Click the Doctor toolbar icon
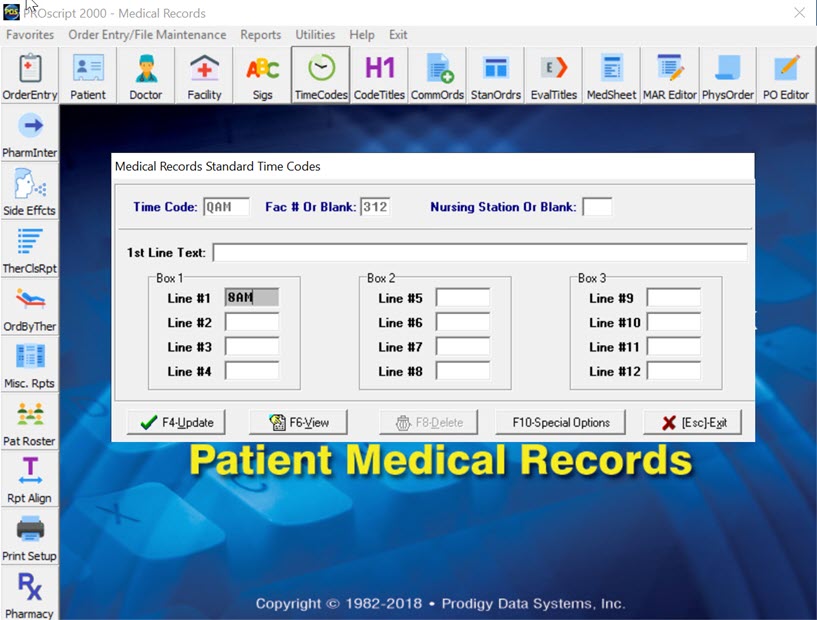The height and width of the screenshot is (620, 817). pyautogui.click(x=145, y=75)
